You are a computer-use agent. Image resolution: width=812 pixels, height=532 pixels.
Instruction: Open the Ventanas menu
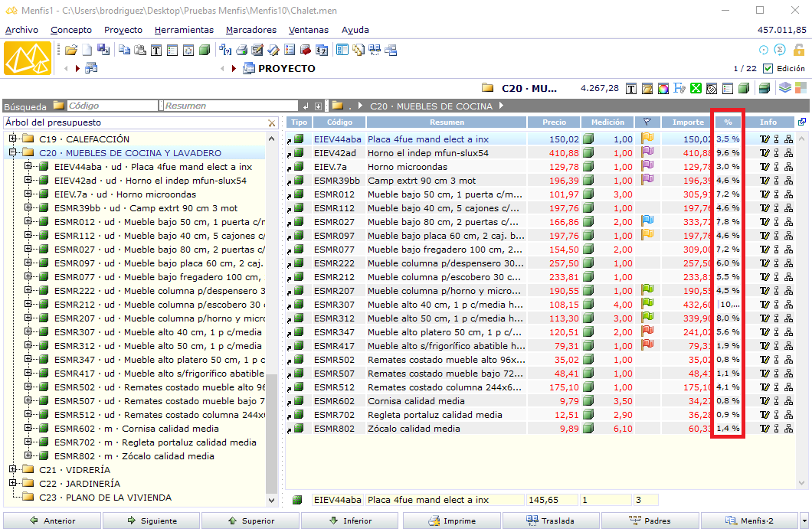click(x=309, y=30)
